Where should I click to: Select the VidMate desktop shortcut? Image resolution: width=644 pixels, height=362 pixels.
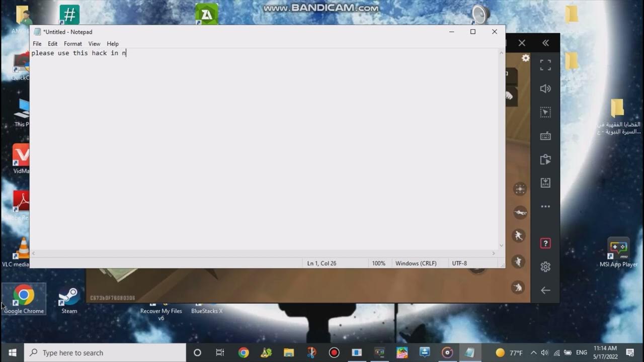coord(21,159)
